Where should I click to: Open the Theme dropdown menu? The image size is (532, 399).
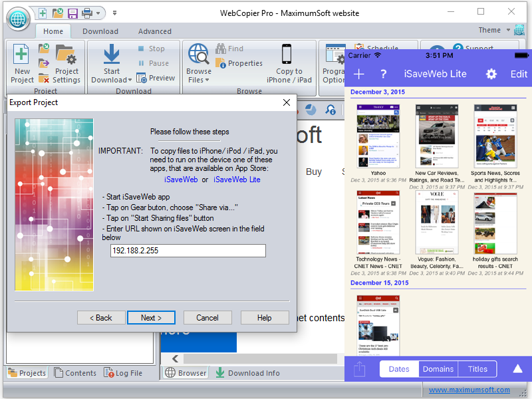(x=494, y=30)
